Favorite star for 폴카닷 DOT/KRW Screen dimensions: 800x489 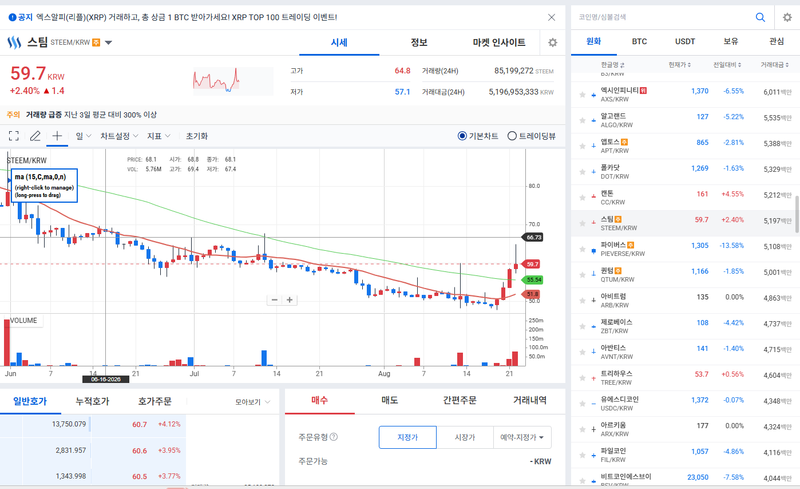[x=582, y=172]
